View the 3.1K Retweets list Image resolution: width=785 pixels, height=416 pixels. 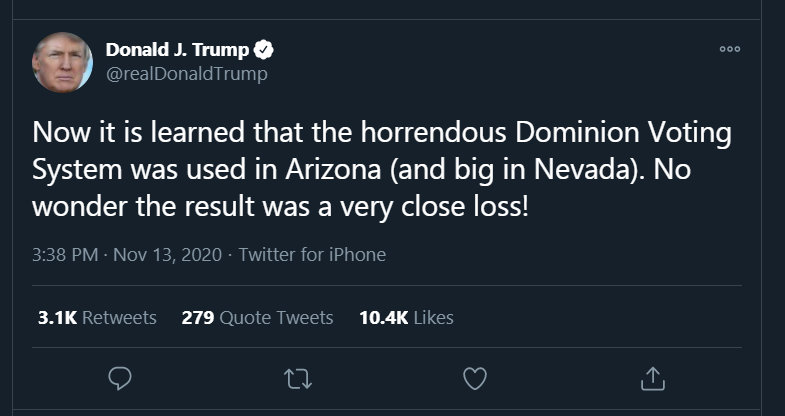tap(97, 317)
